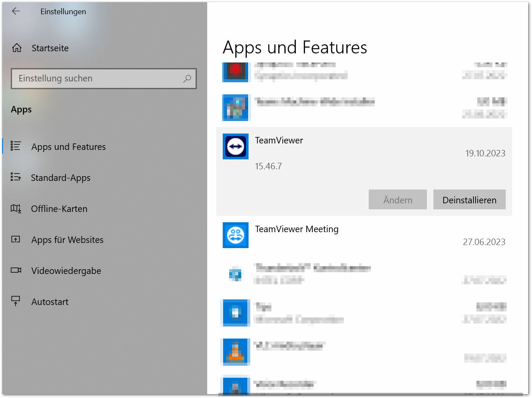532x398 pixels.
Task: Open Startseite via the home icon
Action: click(17, 48)
